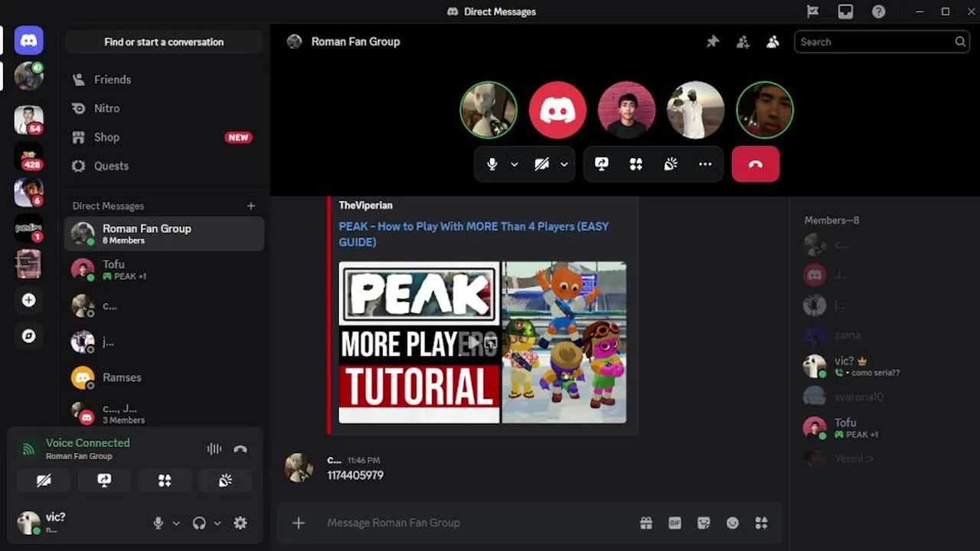This screenshot has height=551, width=980.
Task: Open Tofu direct message
Action: click(164, 269)
